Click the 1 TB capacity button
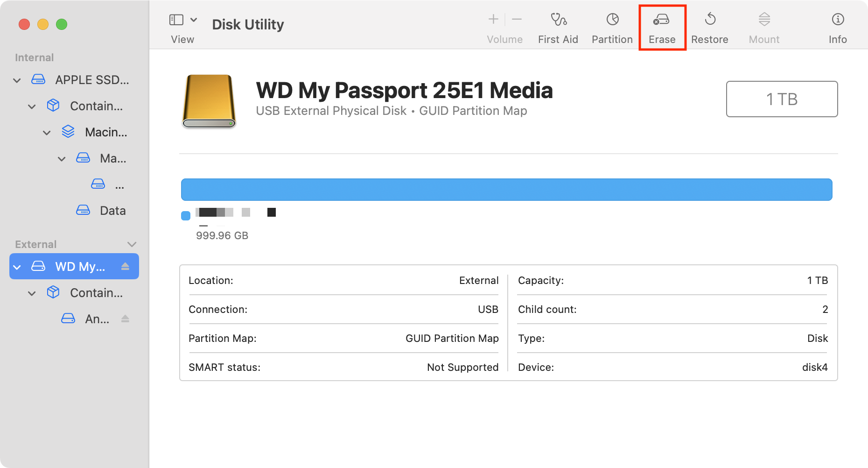868x468 pixels. coord(782,99)
